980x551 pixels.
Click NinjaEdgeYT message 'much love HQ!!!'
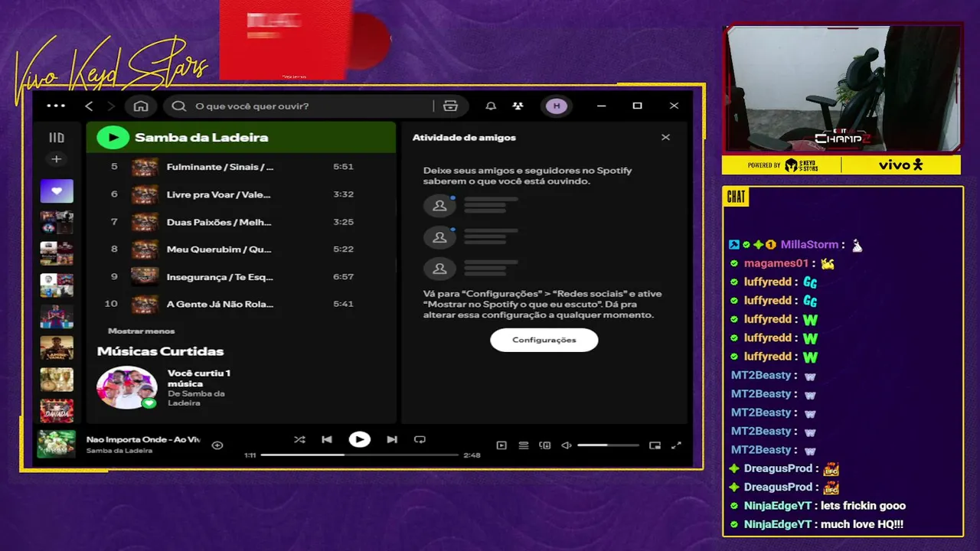click(862, 524)
